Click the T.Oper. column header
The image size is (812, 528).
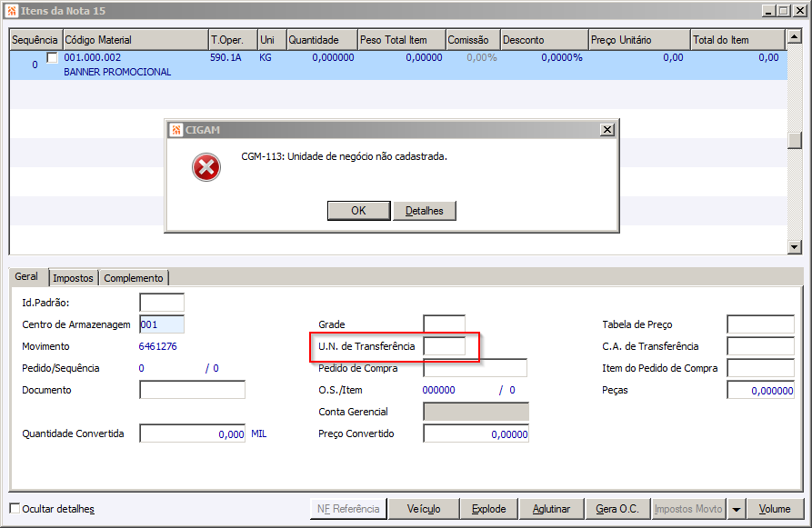[233, 40]
